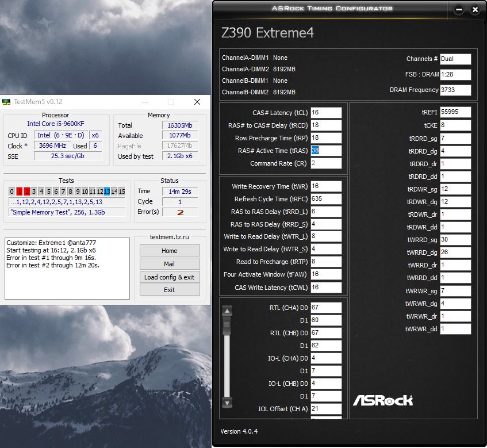Click the IOL Offset (CH A) field
487x448 pixels.
click(x=326, y=409)
